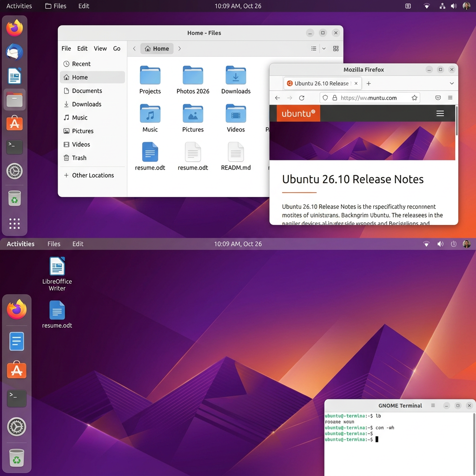Launch LibreOffice Writer from the dock
Screen dimensions: 476x476
14,76
